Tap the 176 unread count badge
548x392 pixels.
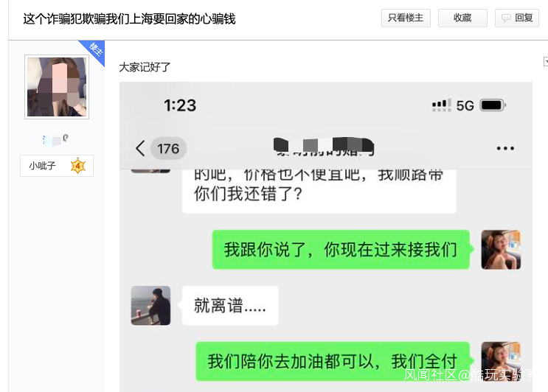[168, 149]
